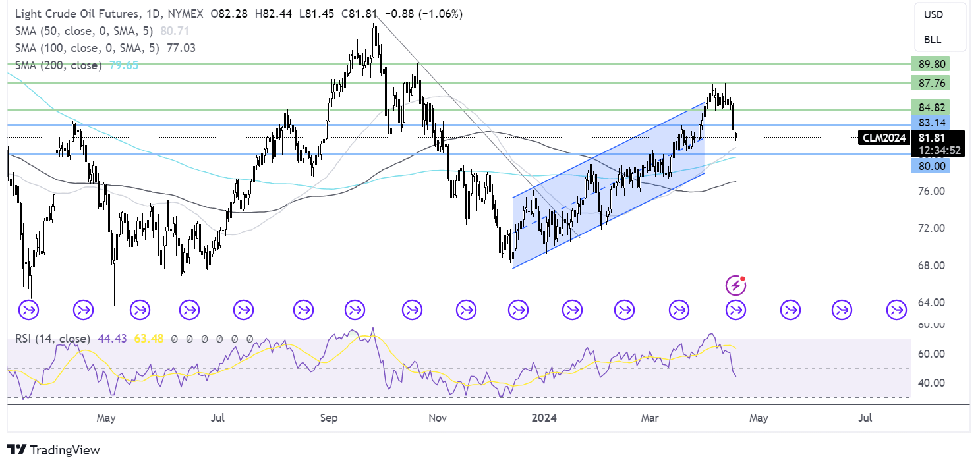The image size is (980, 467).
Task: Click the 84.82 green price level label
Action: [x=932, y=107]
